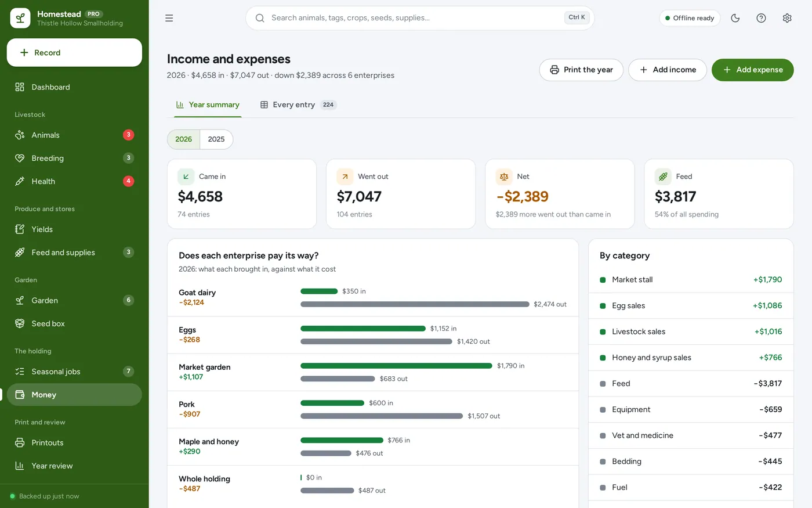Go to Animals in the sidebar
Image resolution: width=812 pixels, height=508 pixels.
(x=74, y=135)
